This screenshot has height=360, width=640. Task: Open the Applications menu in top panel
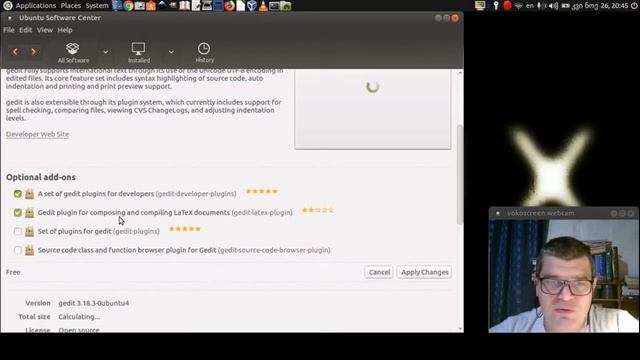pos(36,6)
